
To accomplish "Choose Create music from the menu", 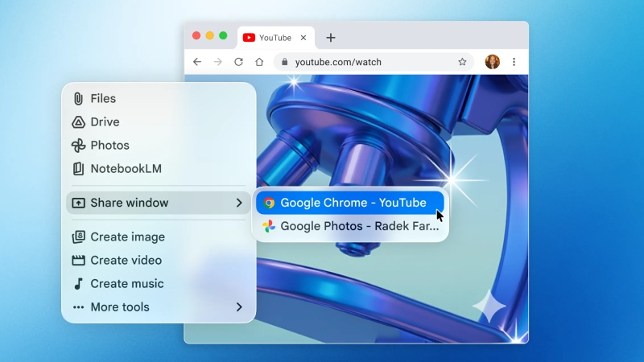I will coord(159,284).
